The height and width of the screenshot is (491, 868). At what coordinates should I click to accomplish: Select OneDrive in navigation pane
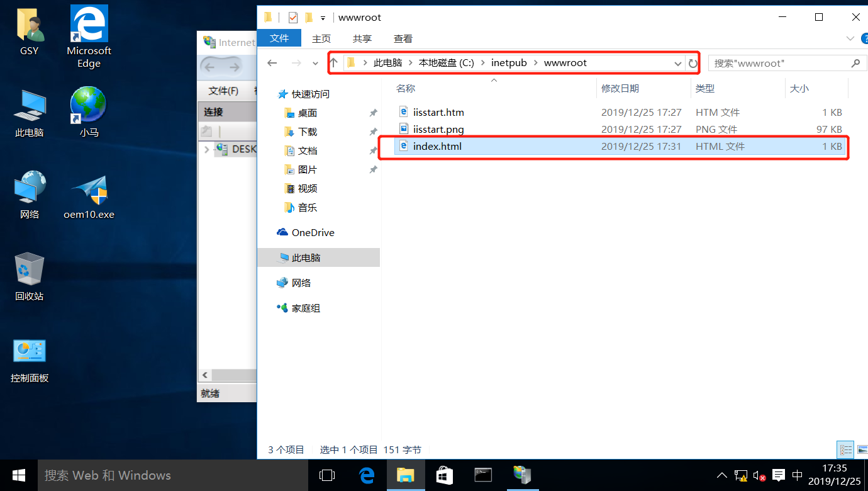coord(313,232)
